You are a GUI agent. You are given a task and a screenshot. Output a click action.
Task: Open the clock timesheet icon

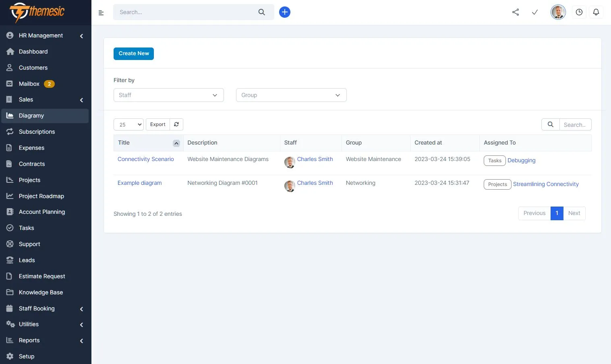(579, 12)
